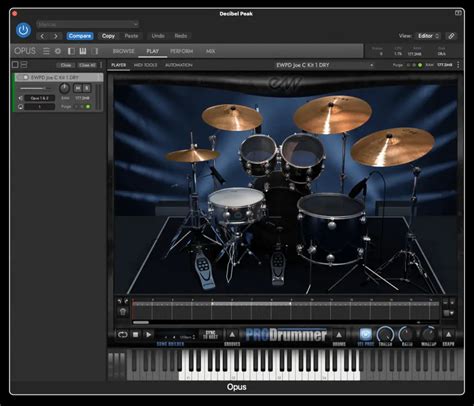
Task: Click the Redo button
Action: point(181,36)
